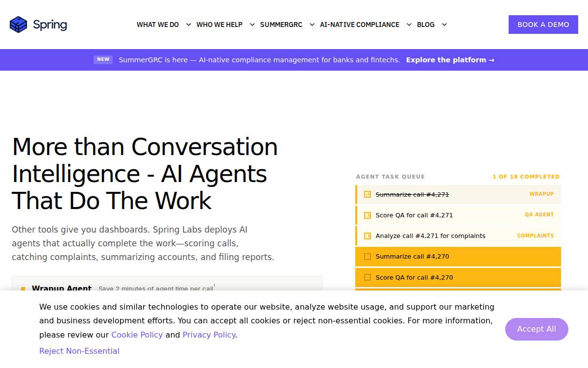Open the AI-NATIVE COMPLIANCE menu
The image size is (588, 368).
pos(360,25)
